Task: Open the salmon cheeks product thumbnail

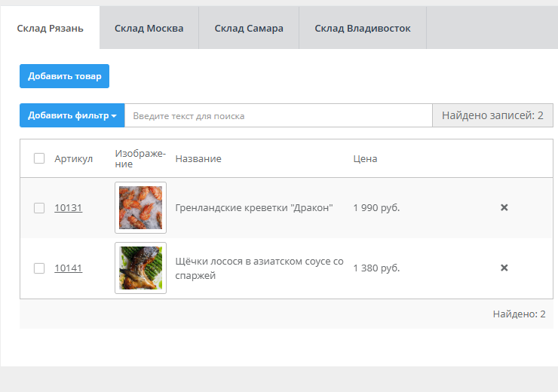Action: click(x=140, y=268)
